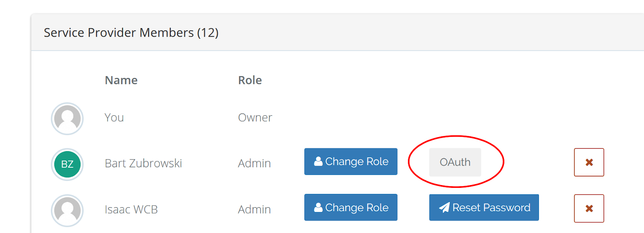Click the Name column header
The image size is (644, 233).
121,80
